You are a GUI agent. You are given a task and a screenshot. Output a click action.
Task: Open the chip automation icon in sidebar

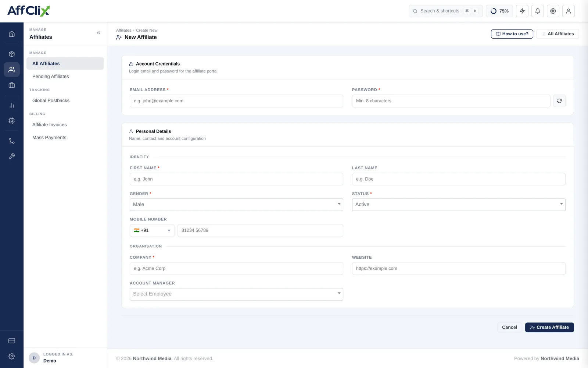pyautogui.click(x=12, y=121)
